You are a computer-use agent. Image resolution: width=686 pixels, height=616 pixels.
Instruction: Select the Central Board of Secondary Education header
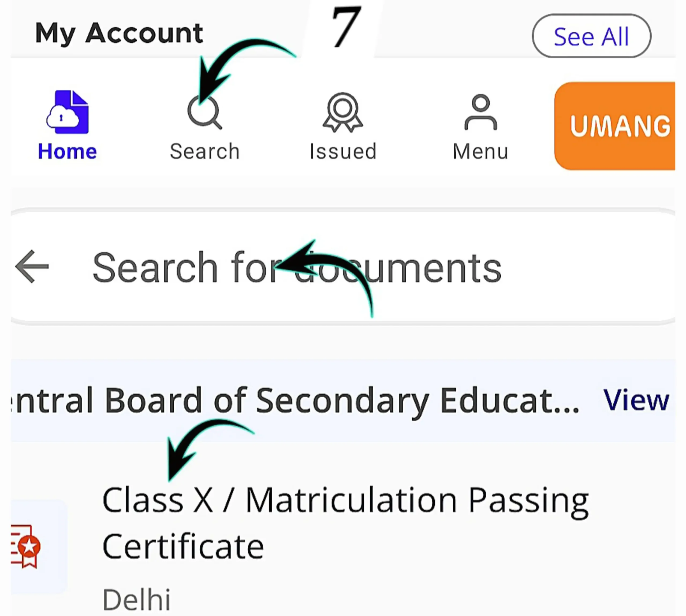294,400
